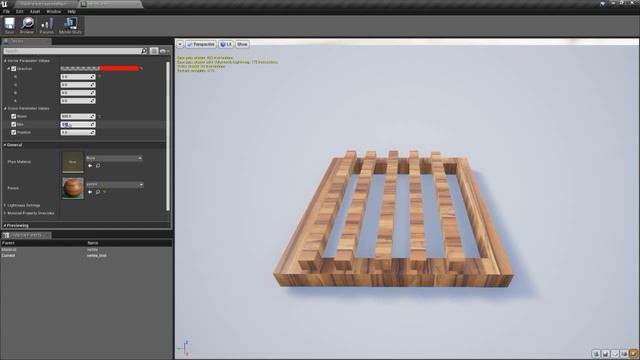The width and height of the screenshot is (640, 360).
Task: Click the Browse magnifier toolbar icon
Action: (x=27, y=25)
